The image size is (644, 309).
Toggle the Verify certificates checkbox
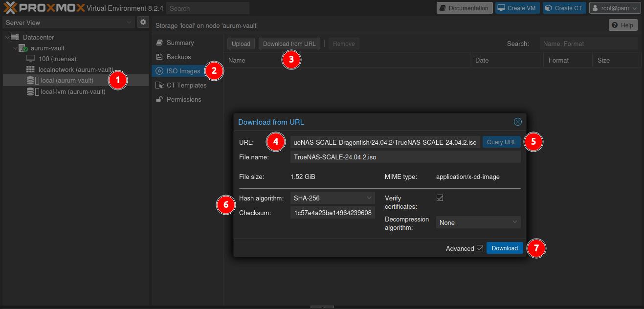click(440, 198)
